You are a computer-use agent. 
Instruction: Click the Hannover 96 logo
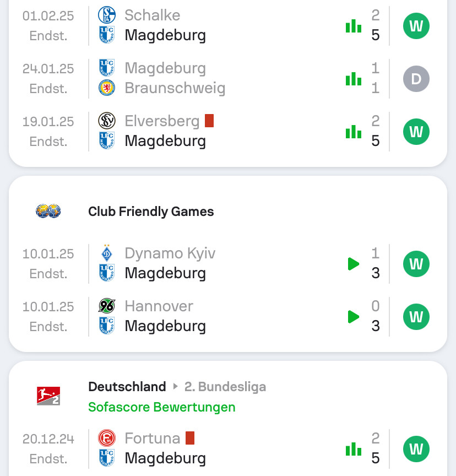(107, 306)
